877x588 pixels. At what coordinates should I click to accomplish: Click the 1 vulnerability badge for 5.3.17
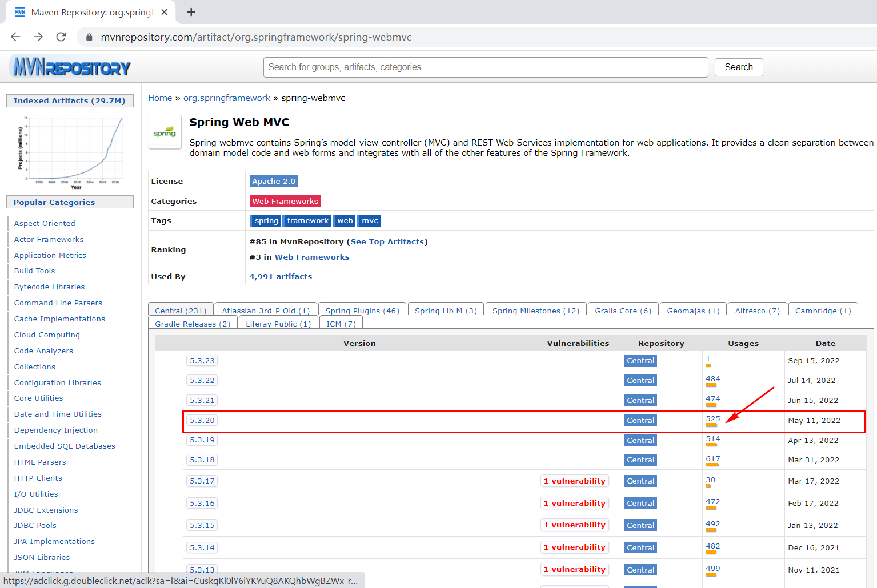pos(575,481)
